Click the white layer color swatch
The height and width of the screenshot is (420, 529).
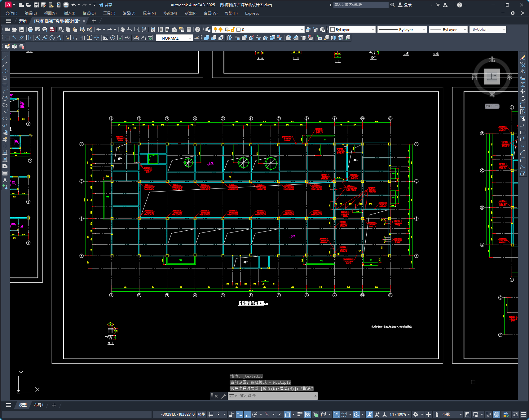point(239,29)
